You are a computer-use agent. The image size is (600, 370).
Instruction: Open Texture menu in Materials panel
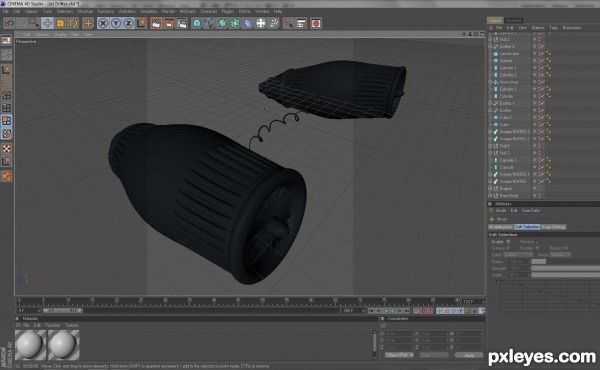click(x=72, y=325)
